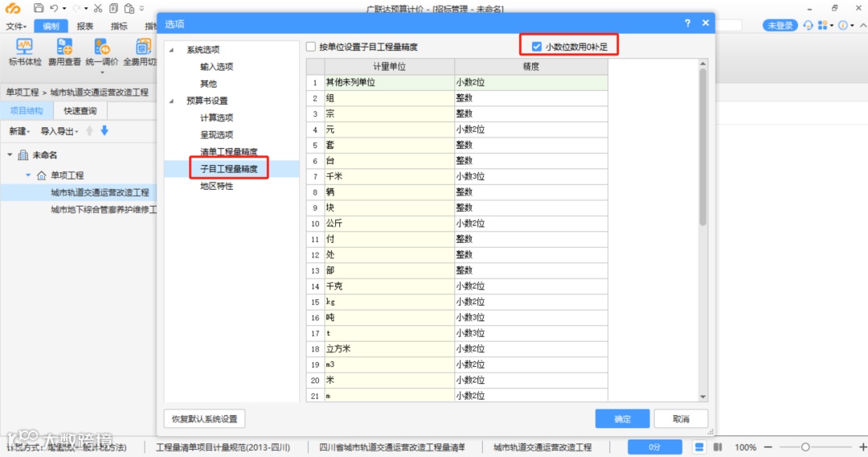Click the undo arrow icon

coord(55,8)
